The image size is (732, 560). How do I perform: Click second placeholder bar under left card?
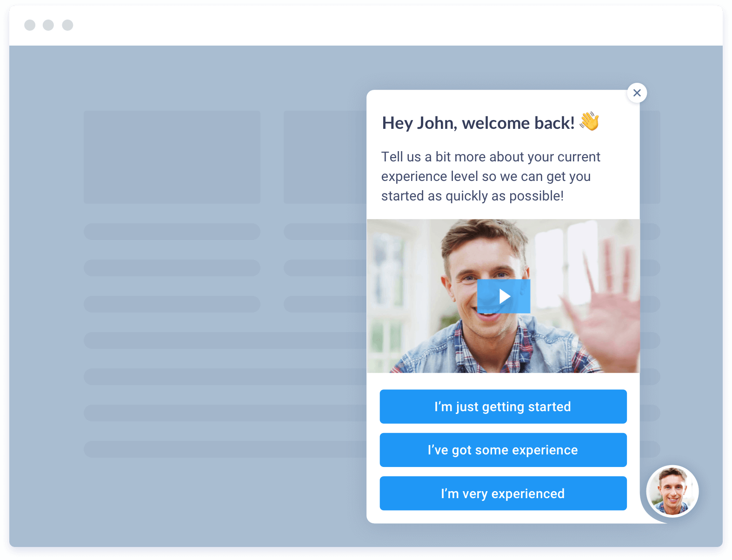(x=172, y=268)
